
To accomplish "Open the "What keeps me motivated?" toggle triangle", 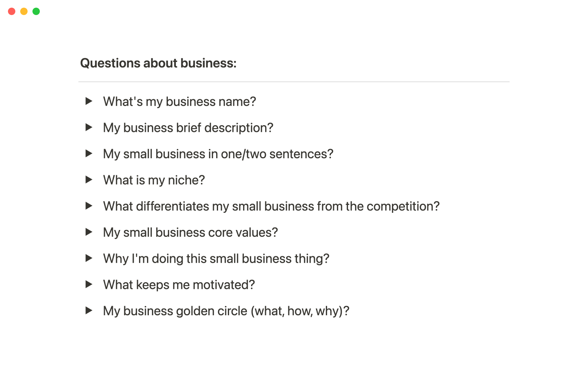I will 89,284.
